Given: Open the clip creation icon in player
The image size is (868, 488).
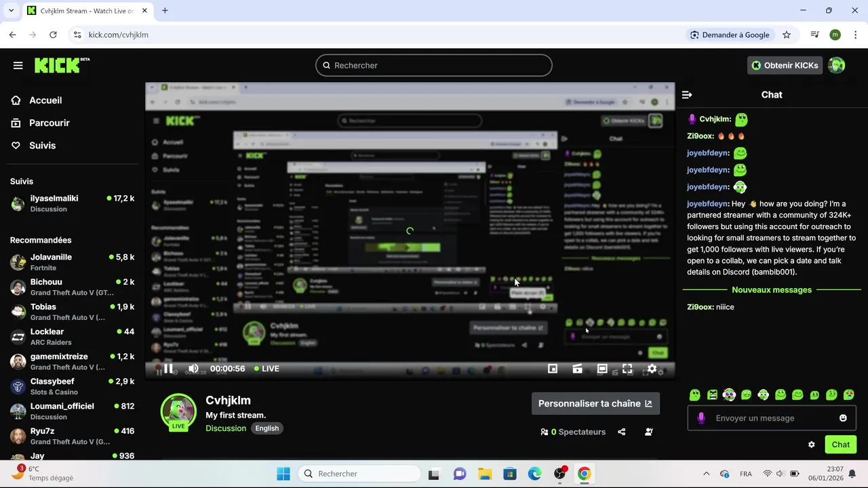Looking at the screenshot, I should [577, 369].
